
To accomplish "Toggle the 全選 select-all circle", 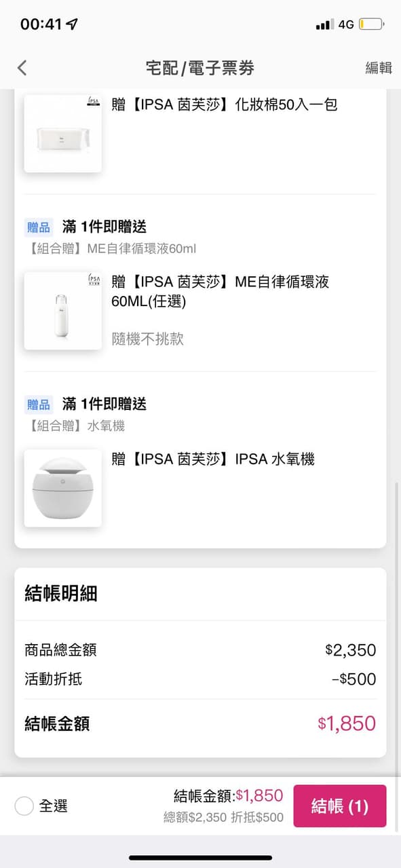I will tap(24, 806).
